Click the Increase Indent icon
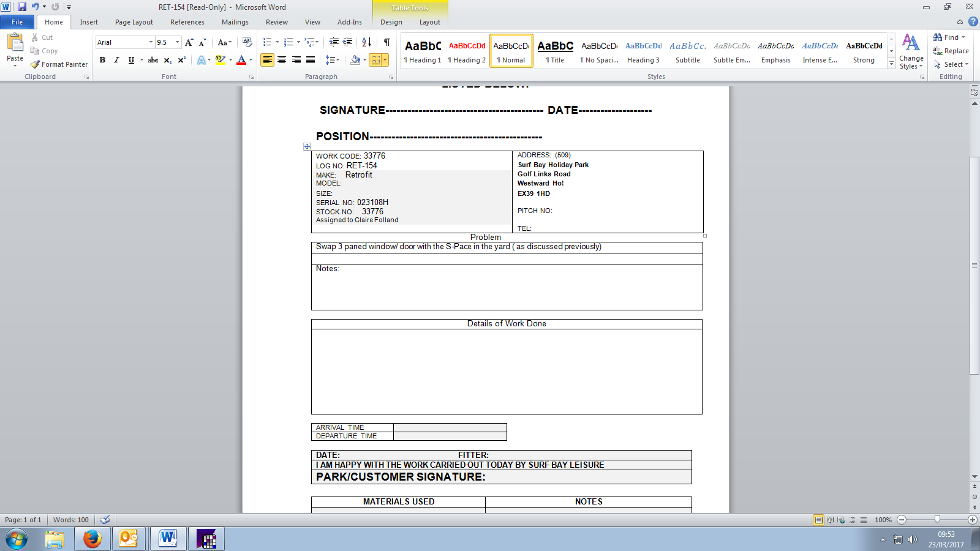Screen dimensions: 980x551 point(348,42)
